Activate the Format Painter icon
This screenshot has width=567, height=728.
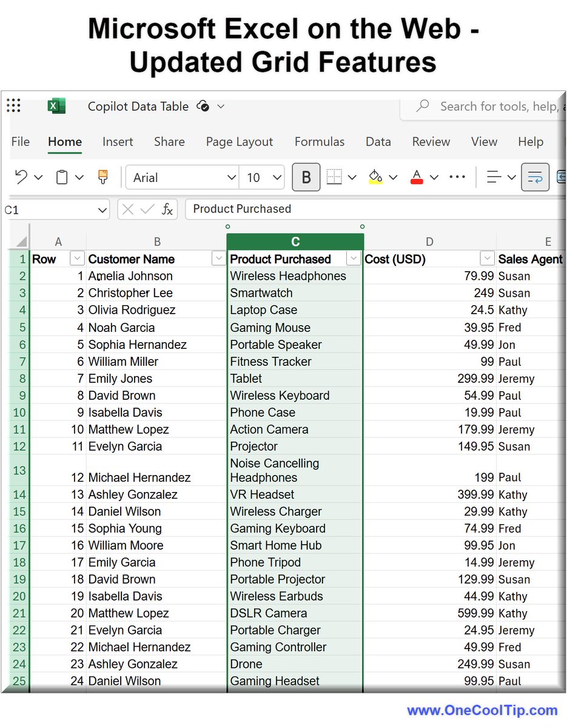[x=102, y=177]
